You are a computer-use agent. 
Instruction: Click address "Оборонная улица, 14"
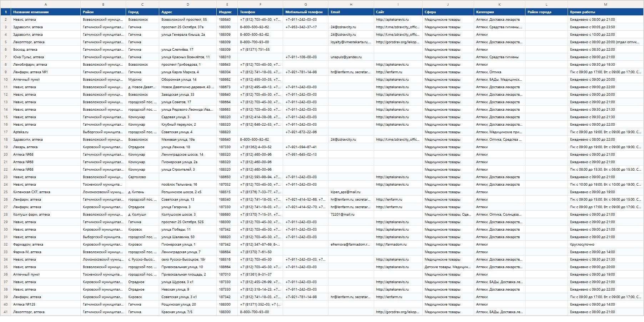coord(188,80)
